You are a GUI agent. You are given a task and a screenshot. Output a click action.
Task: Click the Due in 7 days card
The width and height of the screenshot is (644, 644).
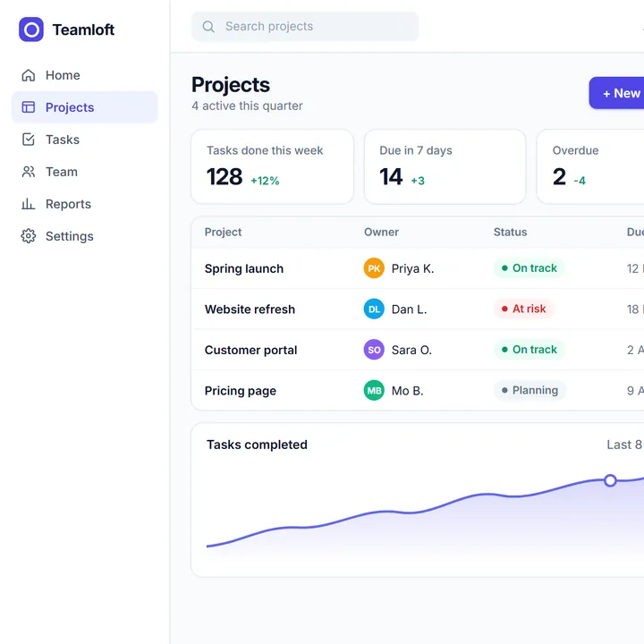445,166
